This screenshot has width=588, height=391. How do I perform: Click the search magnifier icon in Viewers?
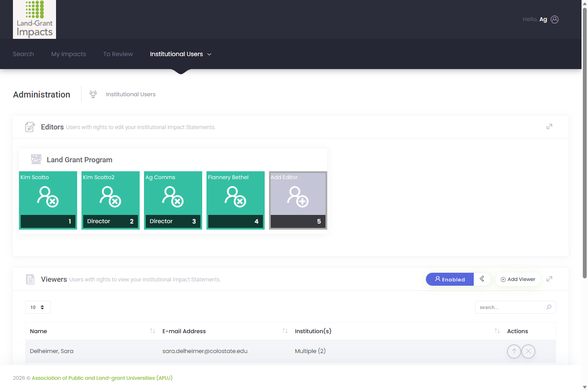pyautogui.click(x=549, y=307)
